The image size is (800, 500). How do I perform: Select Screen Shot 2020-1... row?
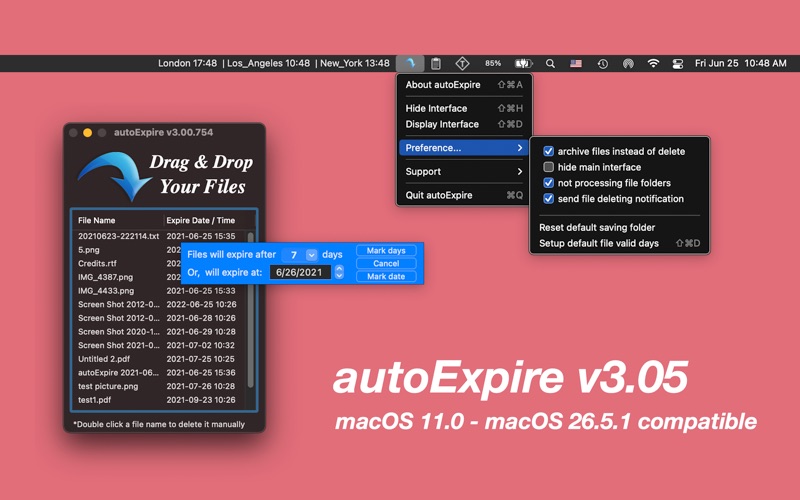(159, 332)
